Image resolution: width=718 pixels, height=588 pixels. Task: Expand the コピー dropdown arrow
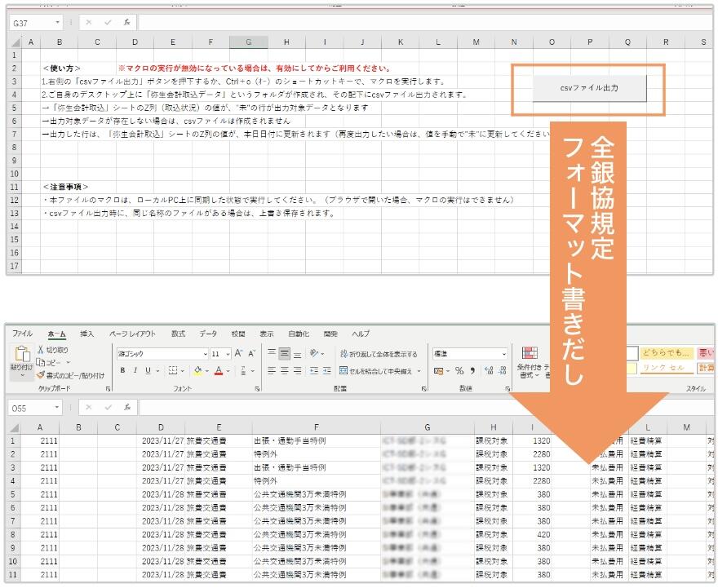69,363
